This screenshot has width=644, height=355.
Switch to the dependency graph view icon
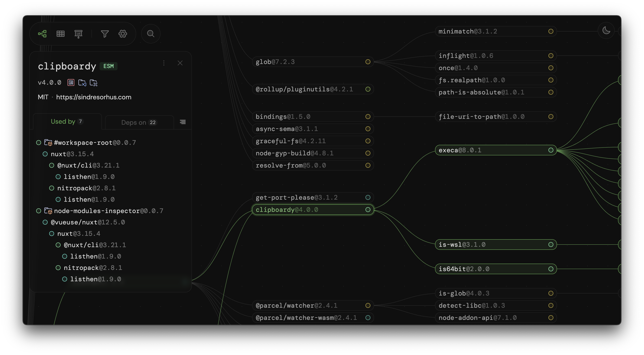pos(42,34)
